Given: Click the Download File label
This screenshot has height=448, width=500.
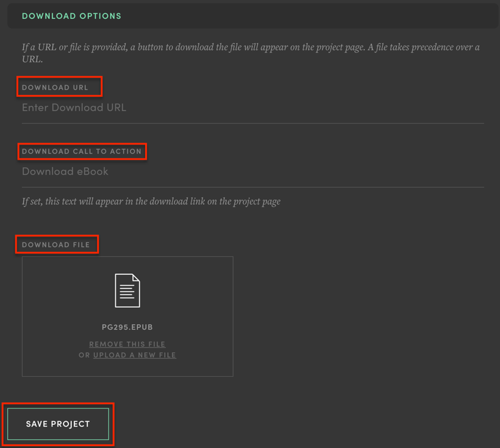Looking at the screenshot, I should pos(55,244).
